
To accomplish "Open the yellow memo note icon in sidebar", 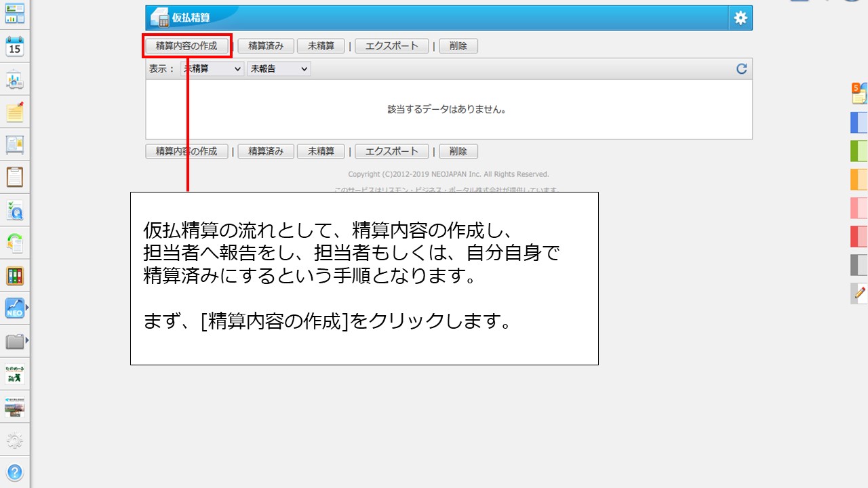I will click(15, 112).
